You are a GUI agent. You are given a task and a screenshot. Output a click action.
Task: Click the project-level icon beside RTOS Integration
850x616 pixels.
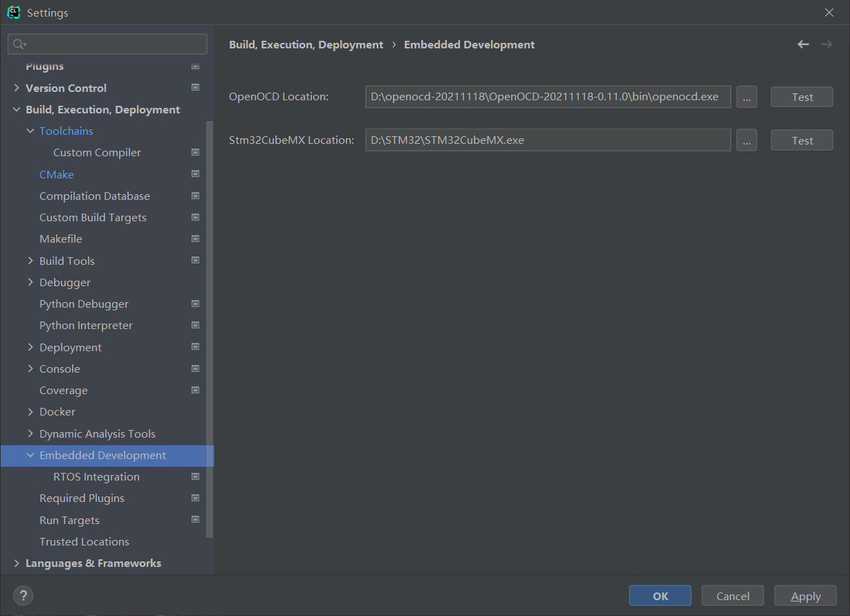[x=195, y=476]
